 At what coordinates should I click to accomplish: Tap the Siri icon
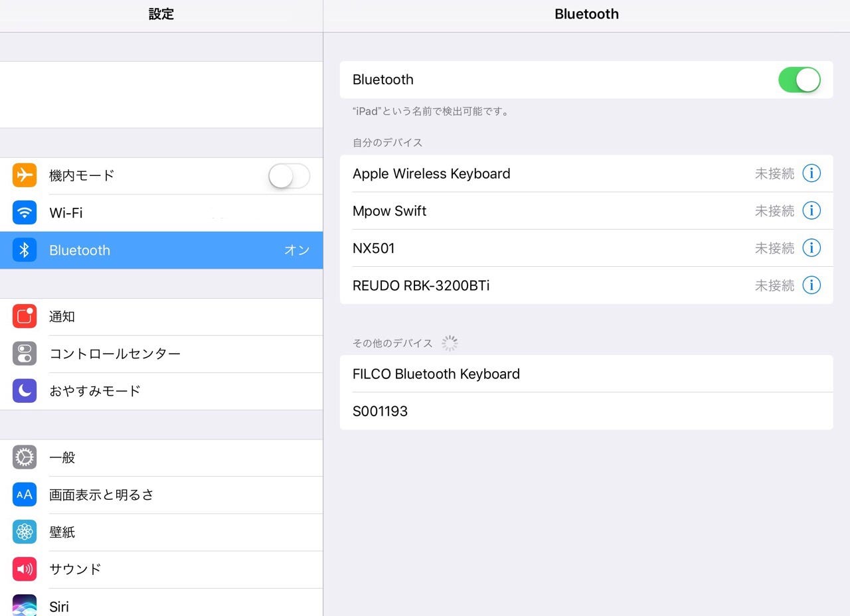(x=25, y=605)
